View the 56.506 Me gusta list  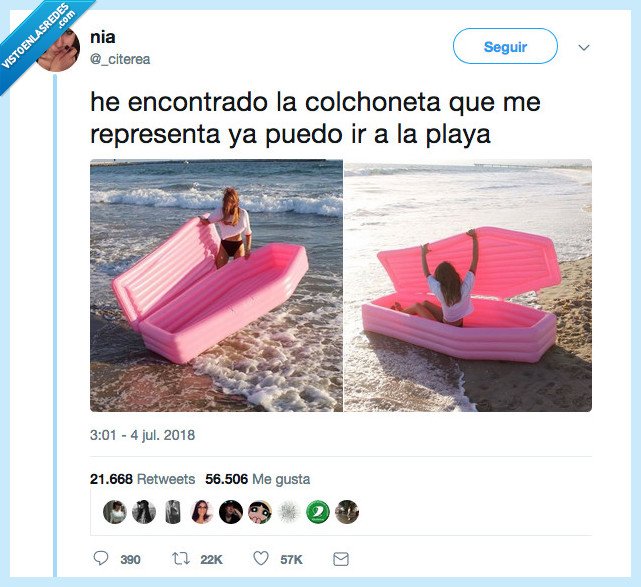point(258,479)
